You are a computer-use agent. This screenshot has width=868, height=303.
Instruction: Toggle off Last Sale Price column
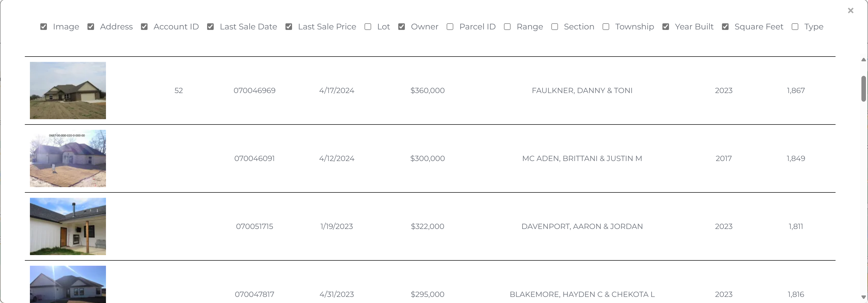(289, 27)
